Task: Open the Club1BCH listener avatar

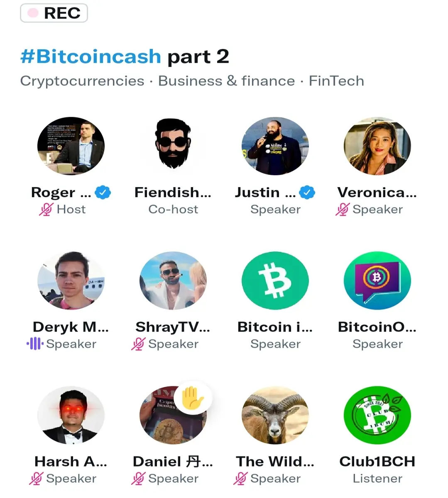Action: 377,415
